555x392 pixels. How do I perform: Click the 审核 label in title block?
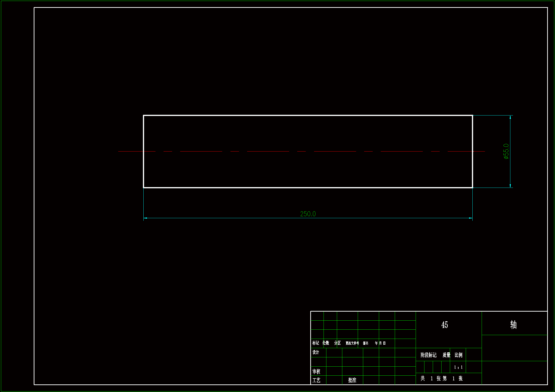[316, 371]
